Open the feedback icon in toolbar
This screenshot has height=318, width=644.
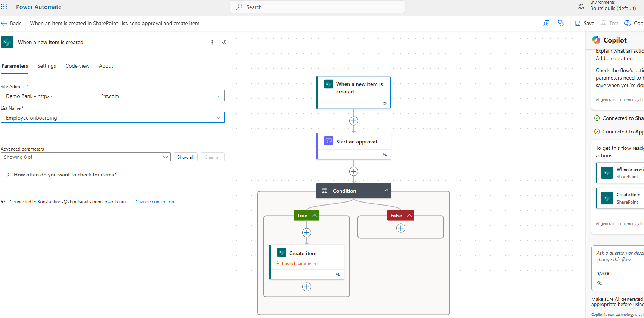[547, 23]
